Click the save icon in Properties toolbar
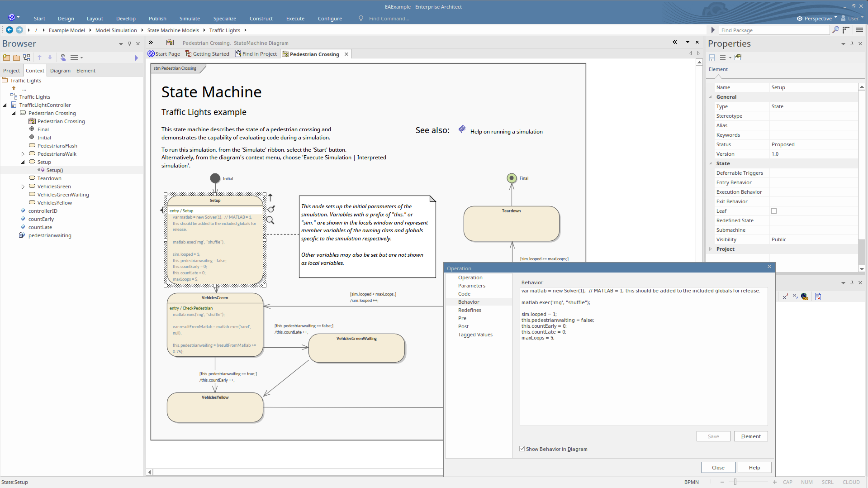The image size is (868, 488). click(712, 57)
